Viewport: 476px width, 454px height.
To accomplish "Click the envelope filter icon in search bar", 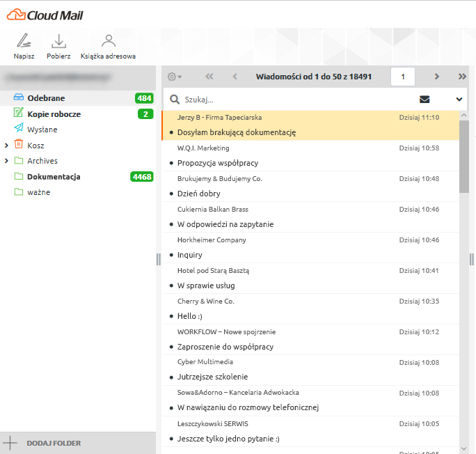I will point(425,100).
